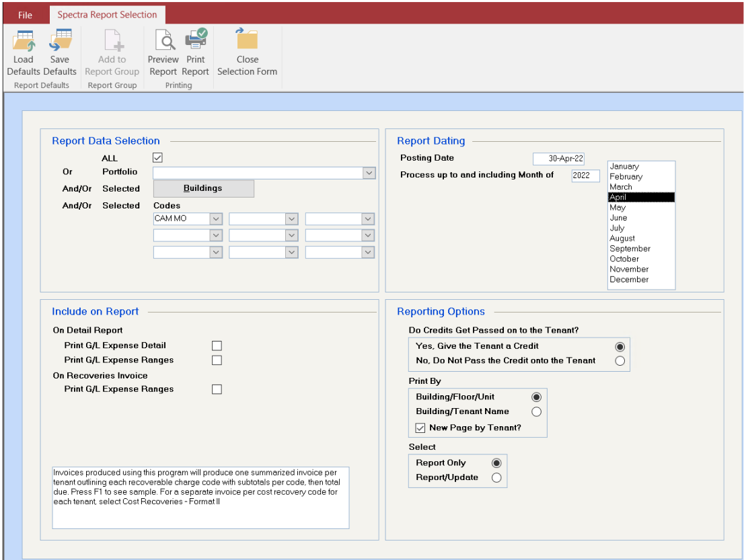Select Yes, Give the Tenant a Credit

click(x=620, y=347)
